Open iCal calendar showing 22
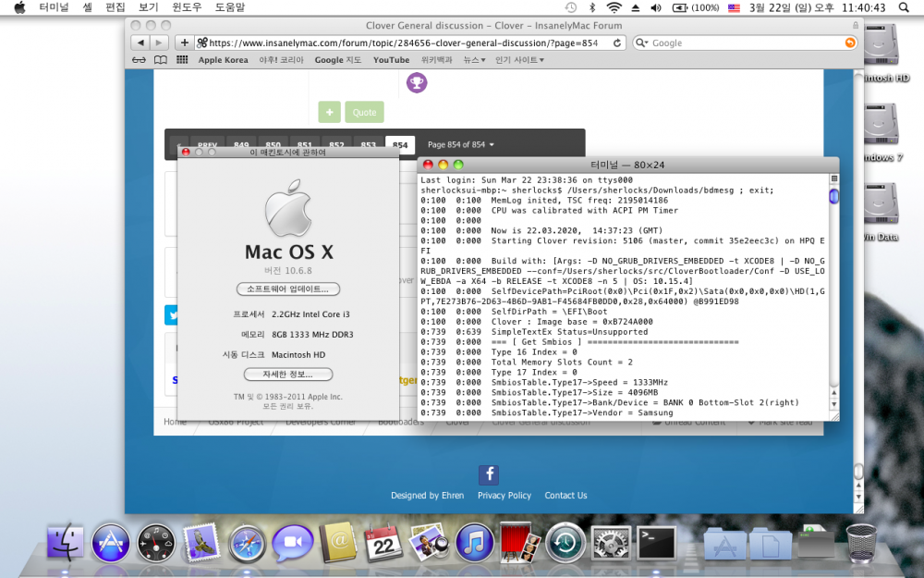The height and width of the screenshot is (578, 924). pyautogui.click(x=383, y=543)
